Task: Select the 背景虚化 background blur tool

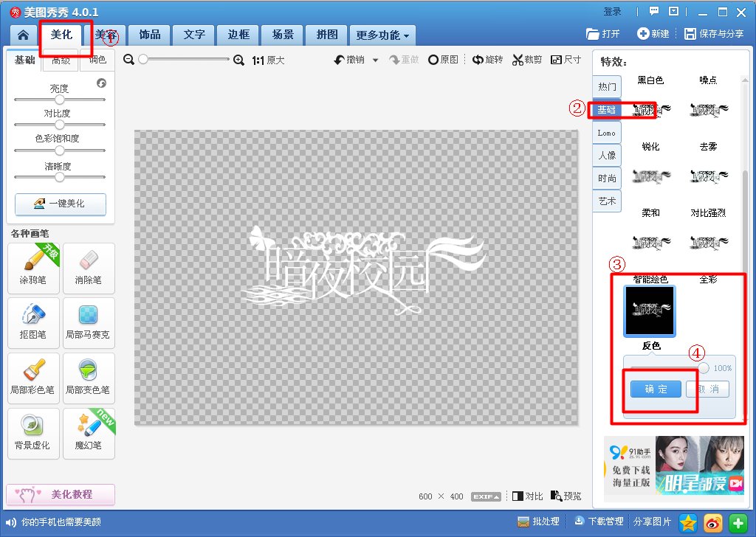Action: 33,433
